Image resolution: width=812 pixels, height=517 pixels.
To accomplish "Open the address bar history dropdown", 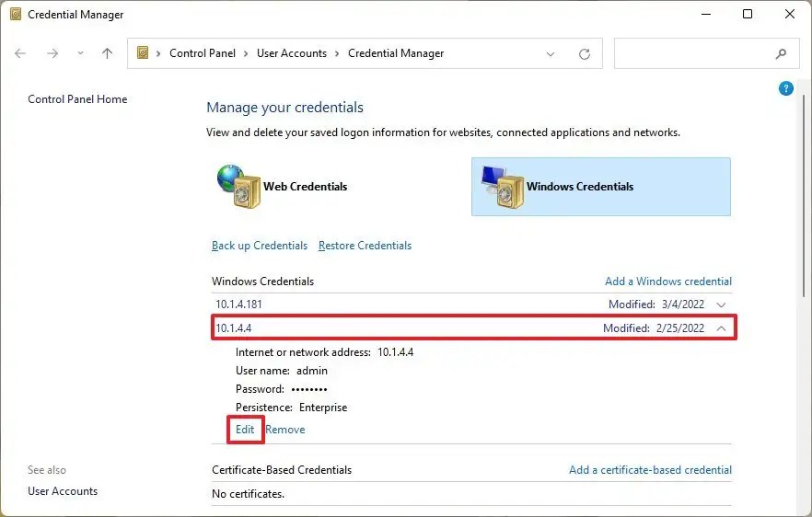I will click(x=551, y=54).
